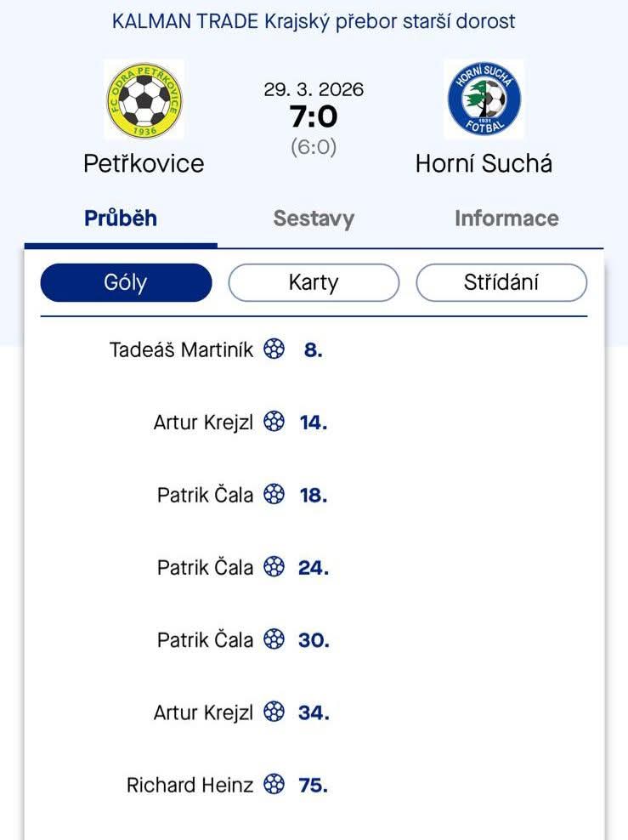Open the KALMAN TRADE Krajský přebor competition link
The image size is (628, 840).
[x=314, y=21]
